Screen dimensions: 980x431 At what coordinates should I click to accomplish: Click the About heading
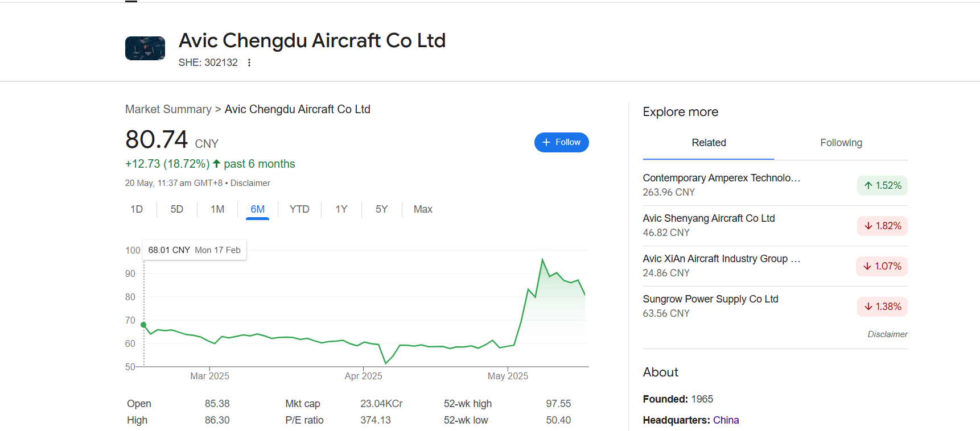coord(661,372)
